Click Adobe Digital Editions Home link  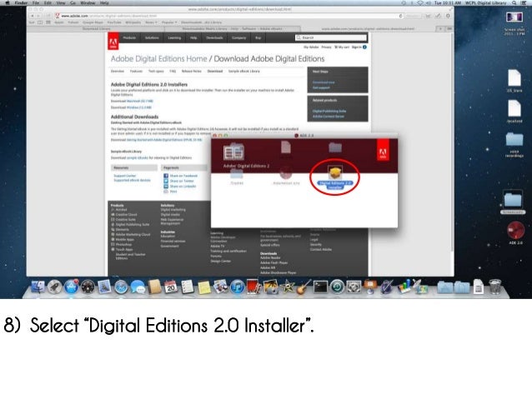(158, 59)
